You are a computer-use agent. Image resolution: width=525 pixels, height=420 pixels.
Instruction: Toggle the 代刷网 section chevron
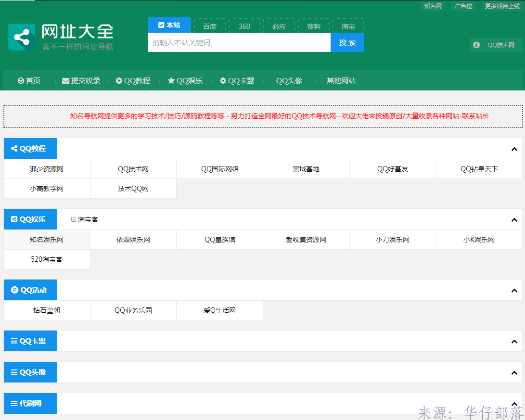coord(514,404)
